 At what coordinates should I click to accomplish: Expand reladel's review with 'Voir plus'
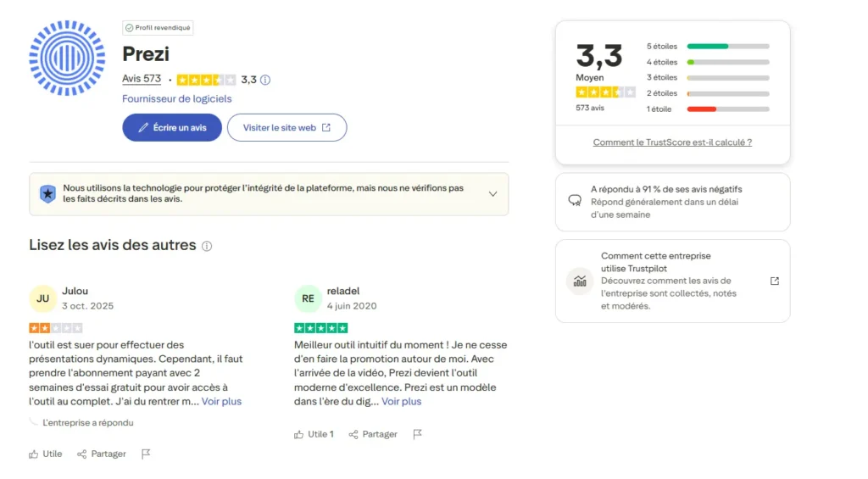point(401,401)
